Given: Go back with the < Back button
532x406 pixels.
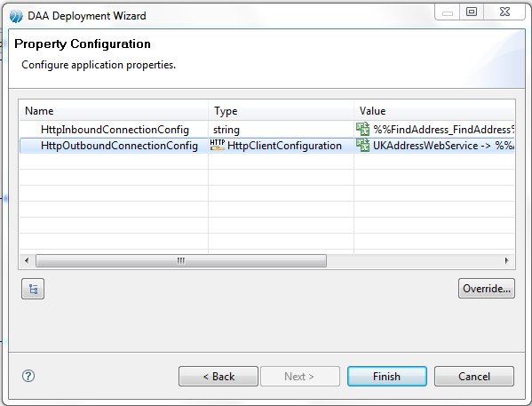Looking at the screenshot, I should point(218,376).
